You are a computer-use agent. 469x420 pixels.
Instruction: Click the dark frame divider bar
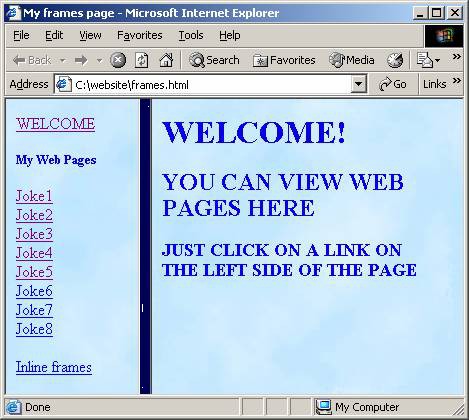coord(146,246)
